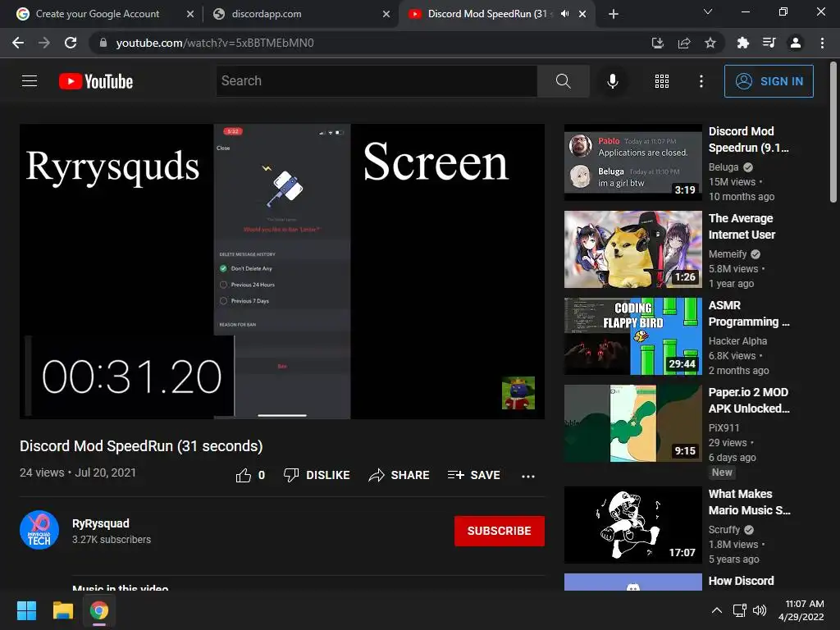
Task: Open the YouTube apps grid
Action: tap(662, 81)
